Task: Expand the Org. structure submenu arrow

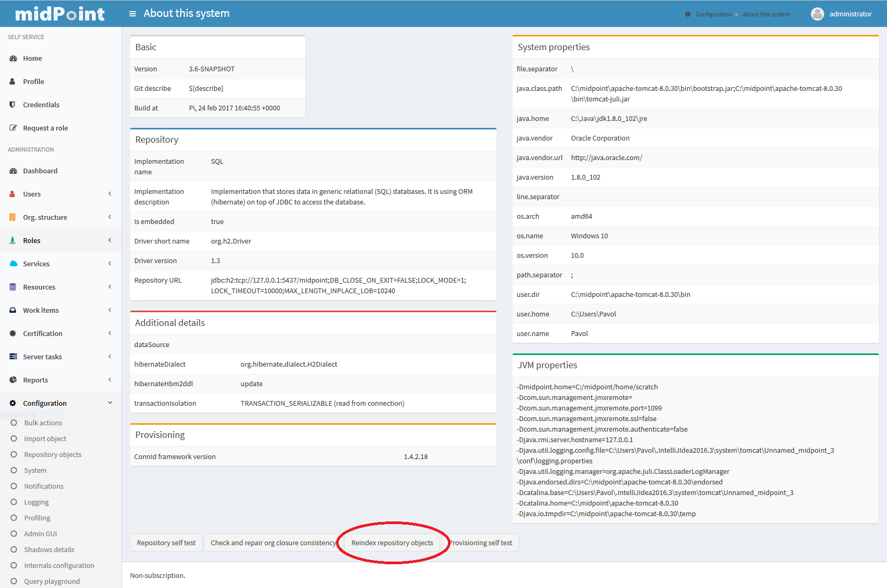Action: (110, 217)
